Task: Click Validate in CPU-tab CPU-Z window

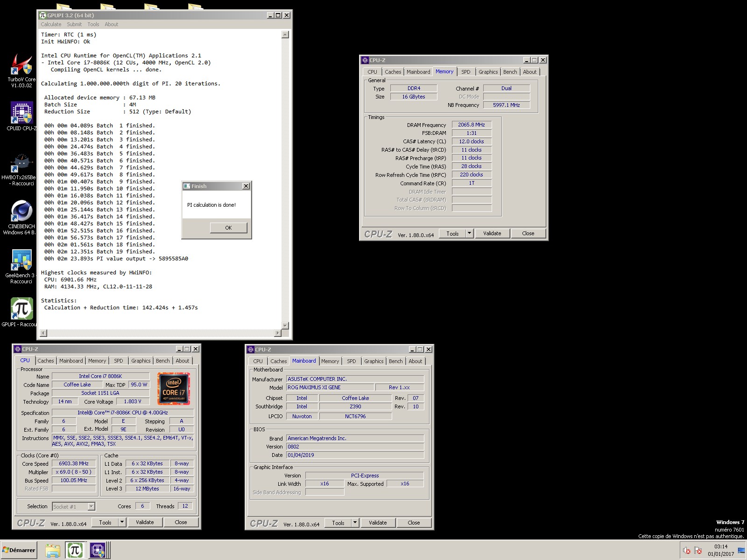Action: [145, 523]
